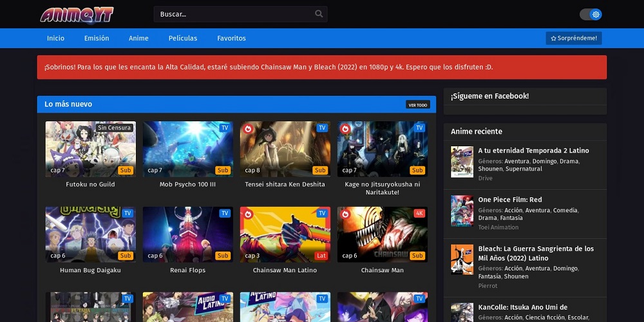Open the Mob Psycho 100 III thumbnail
This screenshot has height=322, width=644.
(187, 149)
